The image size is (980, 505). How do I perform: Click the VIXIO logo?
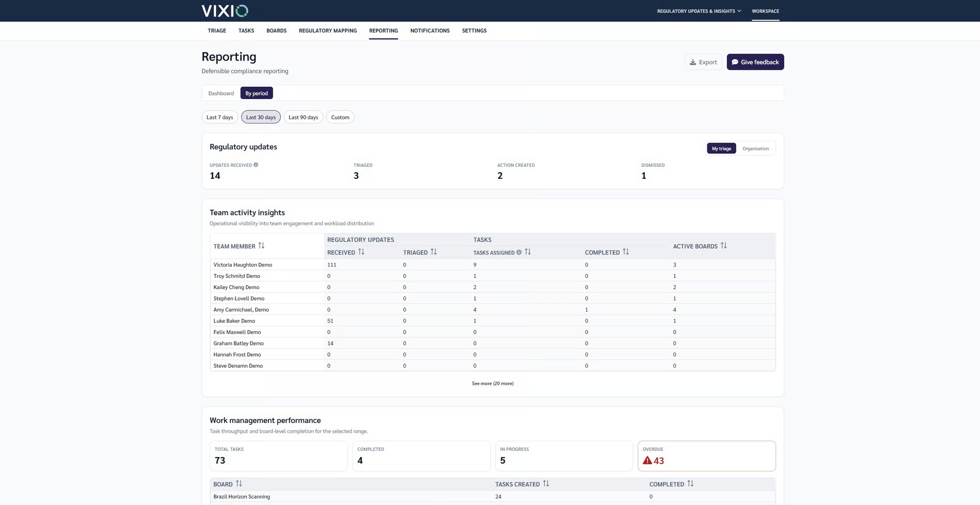pos(225,11)
